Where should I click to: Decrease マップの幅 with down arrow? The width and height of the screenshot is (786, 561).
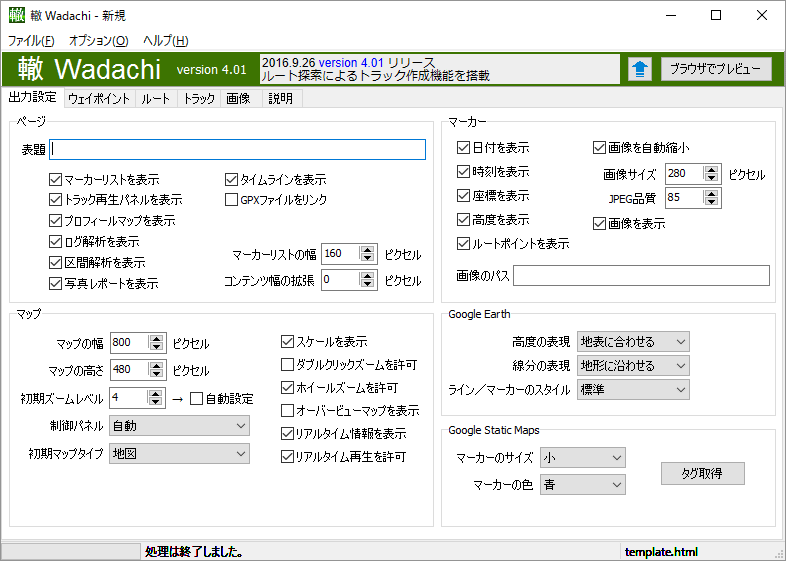point(156,346)
